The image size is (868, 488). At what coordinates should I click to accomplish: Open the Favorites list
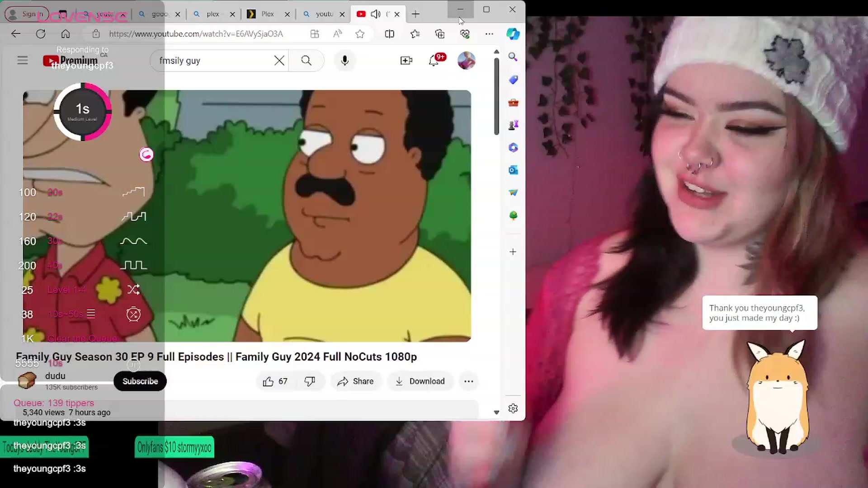(x=415, y=34)
